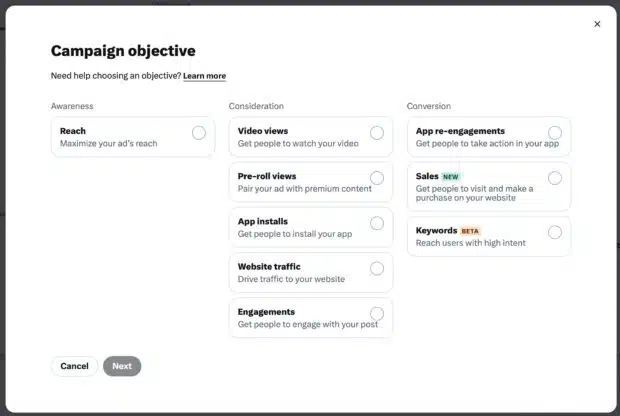Click the NEW badge beside Sales
This screenshot has height=416, width=620.
tap(450, 177)
